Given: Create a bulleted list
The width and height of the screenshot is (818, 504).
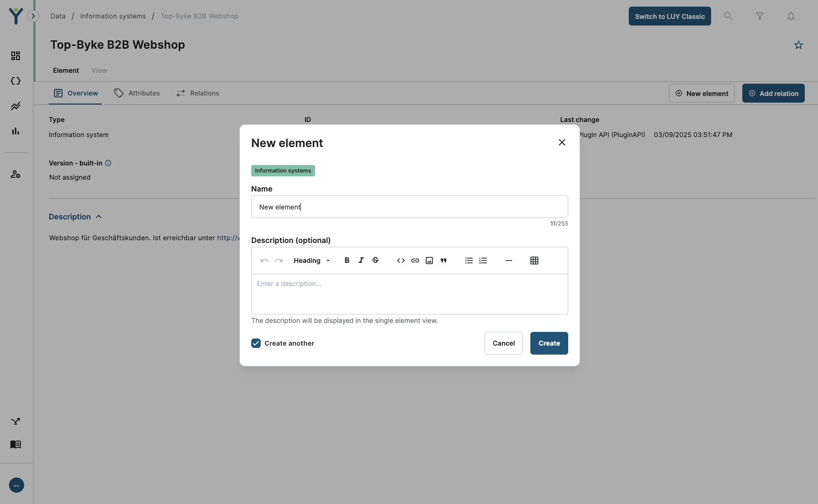Looking at the screenshot, I should 469,261.
